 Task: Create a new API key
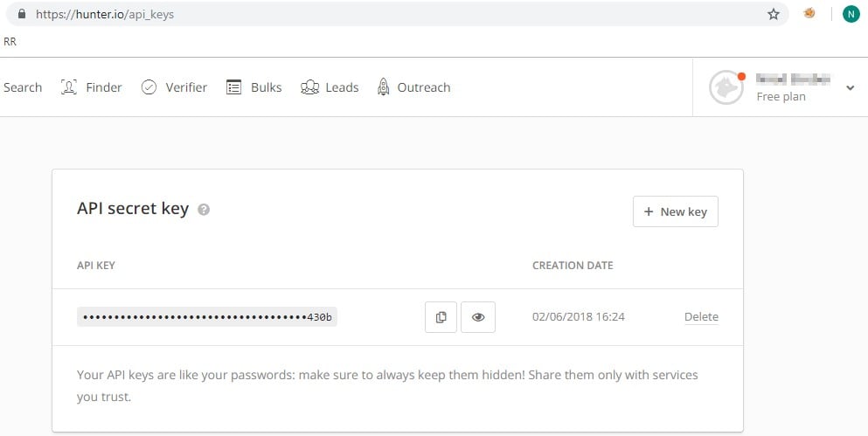pyautogui.click(x=675, y=211)
